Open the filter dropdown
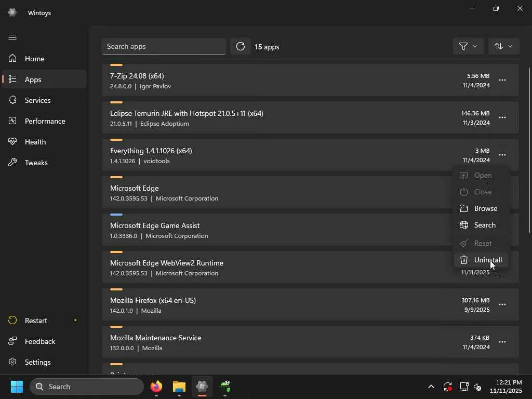 [x=468, y=46]
